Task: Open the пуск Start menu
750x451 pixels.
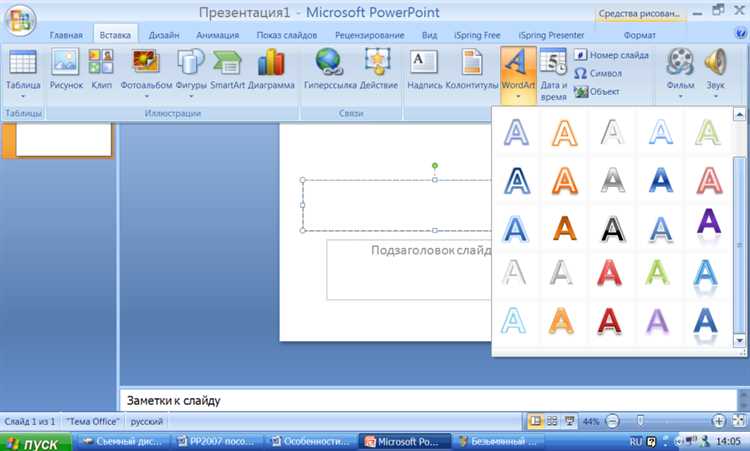Action: [35, 442]
